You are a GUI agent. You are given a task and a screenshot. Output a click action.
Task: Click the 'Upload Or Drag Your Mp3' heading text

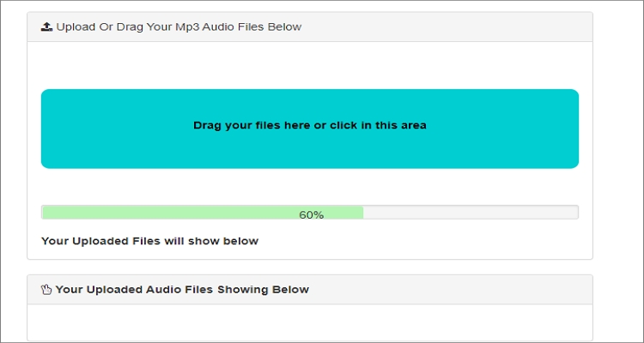coord(179,27)
